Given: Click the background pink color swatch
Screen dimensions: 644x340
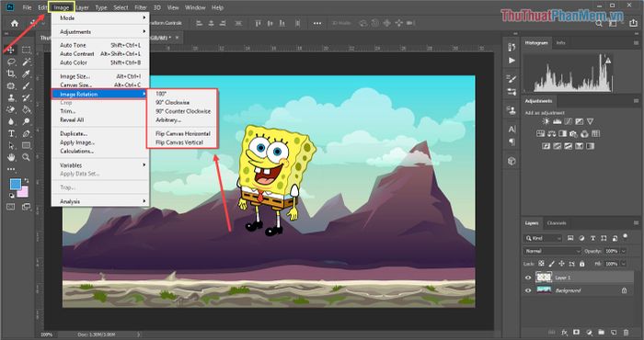Looking at the screenshot, I should (24, 191).
